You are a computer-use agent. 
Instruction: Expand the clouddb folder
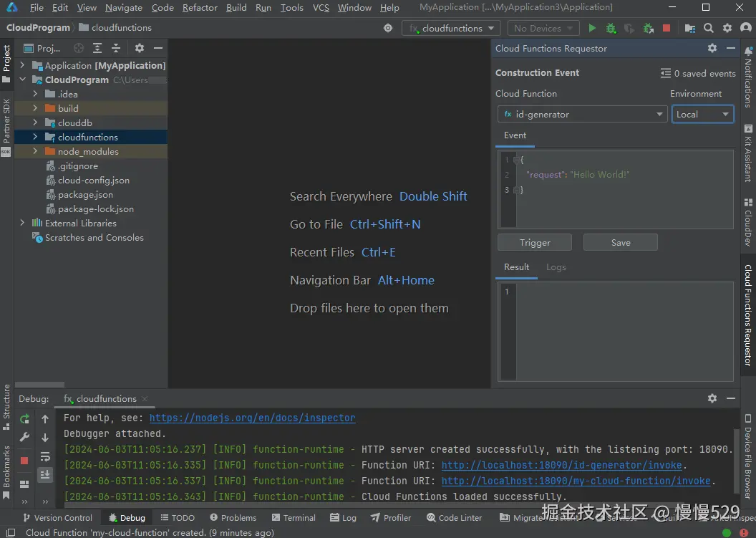34,122
